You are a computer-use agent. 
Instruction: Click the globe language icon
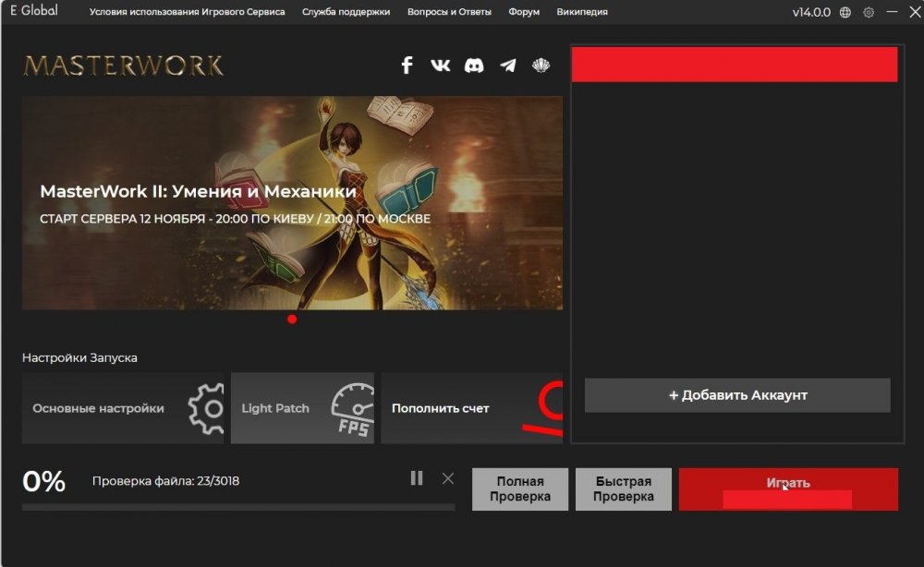[x=845, y=12]
